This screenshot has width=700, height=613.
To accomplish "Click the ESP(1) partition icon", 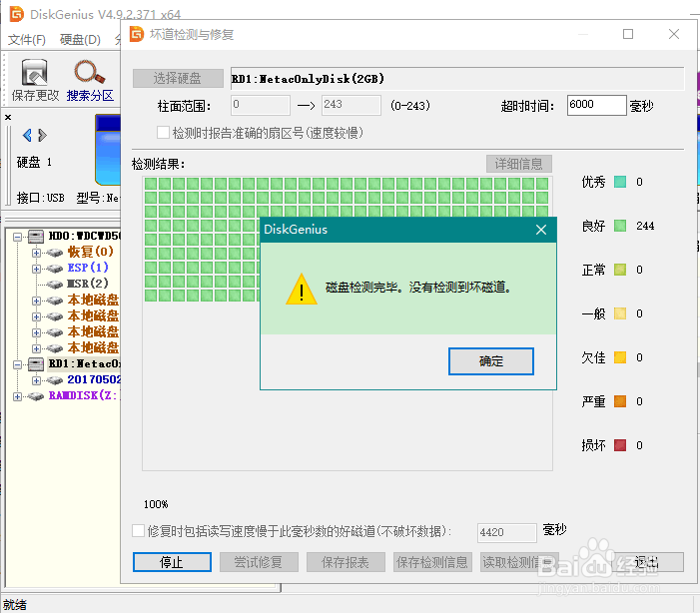I will (55, 269).
